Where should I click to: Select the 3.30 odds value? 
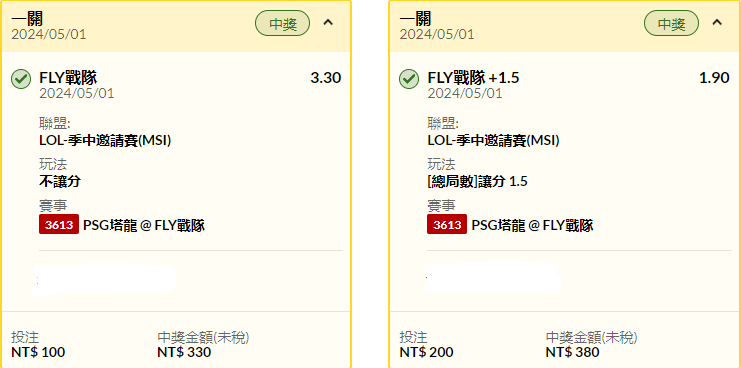pyautogui.click(x=326, y=78)
